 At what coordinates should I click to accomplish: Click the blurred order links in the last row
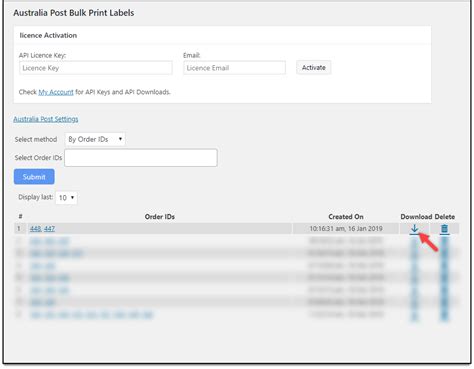91,315
